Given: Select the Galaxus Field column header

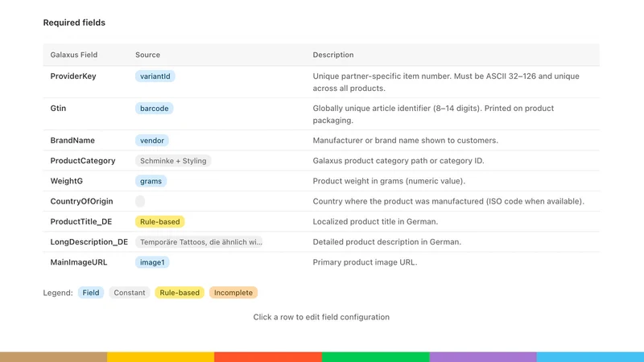Looking at the screenshot, I should pyautogui.click(x=74, y=55).
